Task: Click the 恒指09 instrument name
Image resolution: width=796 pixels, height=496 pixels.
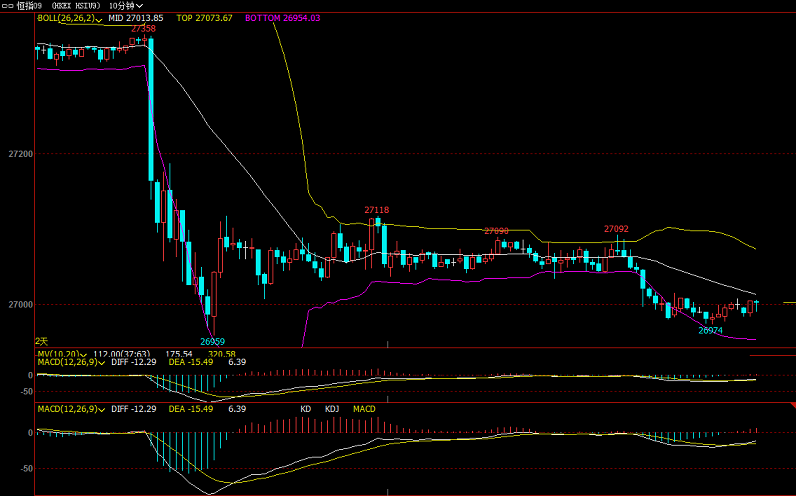Action: [29, 6]
